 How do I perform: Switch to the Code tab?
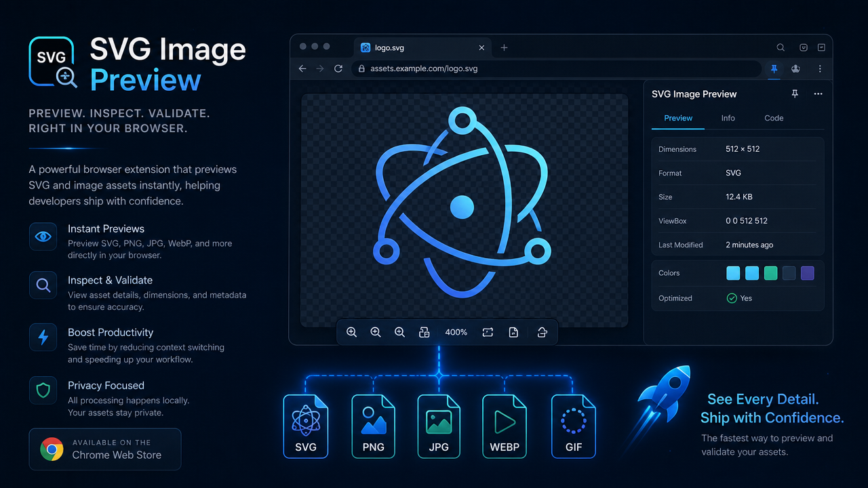pyautogui.click(x=774, y=118)
